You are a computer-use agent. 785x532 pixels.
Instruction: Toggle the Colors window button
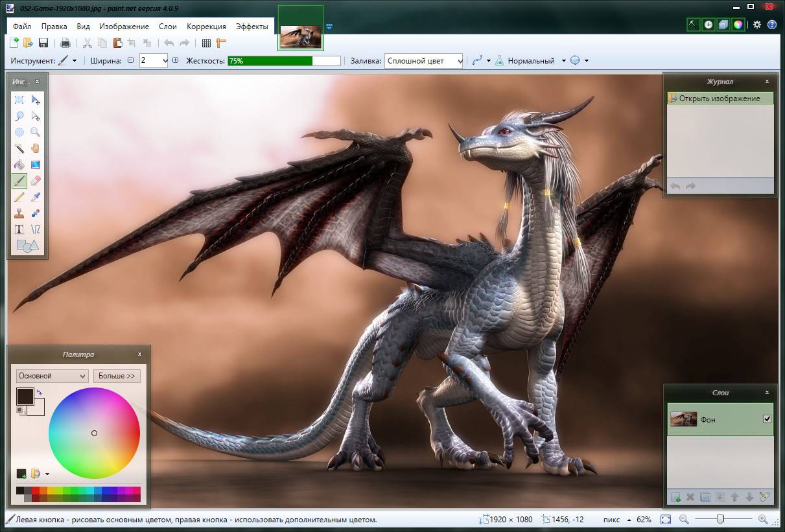coord(738,25)
